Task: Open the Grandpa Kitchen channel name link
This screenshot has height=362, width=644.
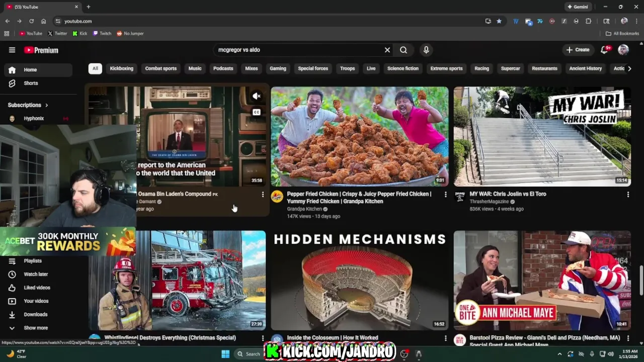Action: pyautogui.click(x=304, y=209)
